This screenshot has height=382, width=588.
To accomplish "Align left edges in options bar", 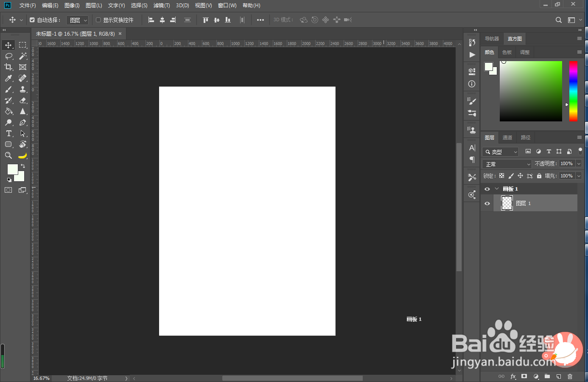I will (x=151, y=20).
